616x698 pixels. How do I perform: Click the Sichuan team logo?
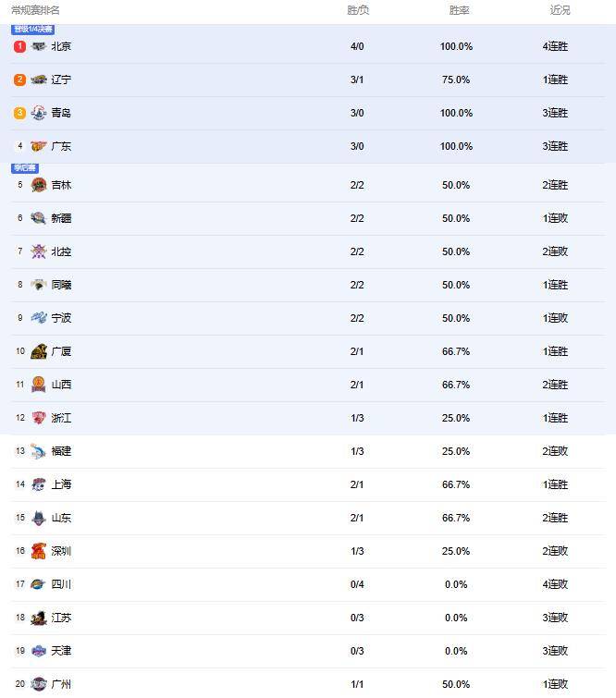tap(38, 584)
